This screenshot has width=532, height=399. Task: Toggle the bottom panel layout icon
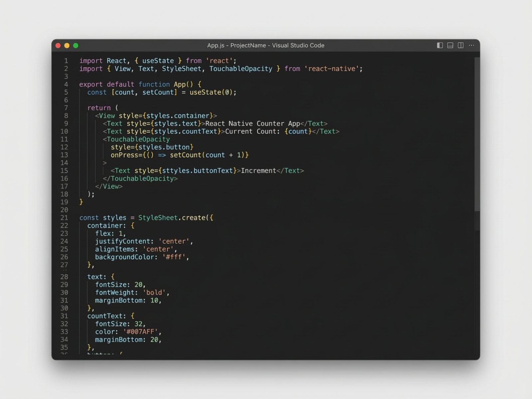point(450,45)
